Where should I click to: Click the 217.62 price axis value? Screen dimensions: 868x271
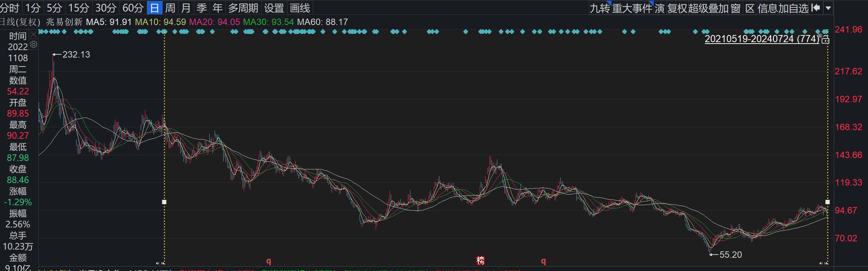[848, 71]
